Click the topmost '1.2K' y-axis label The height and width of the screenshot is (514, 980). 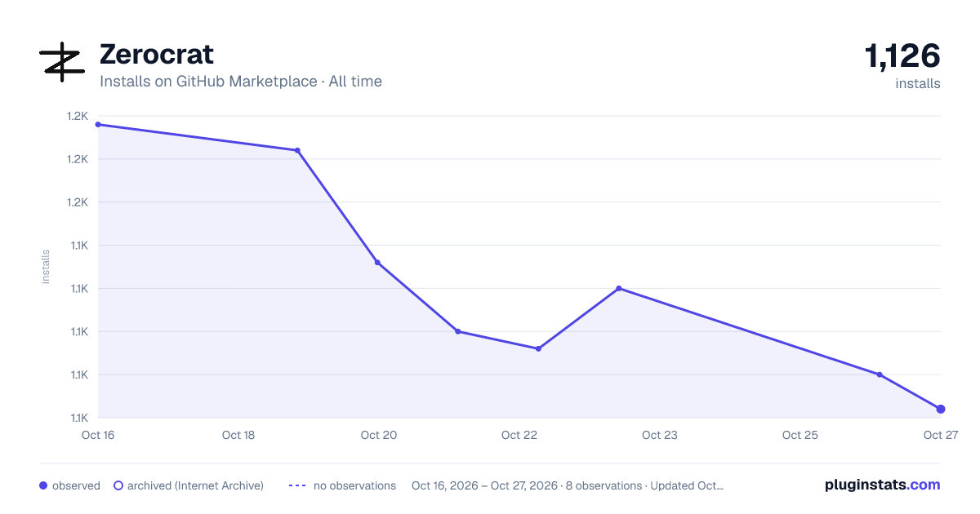coord(78,116)
